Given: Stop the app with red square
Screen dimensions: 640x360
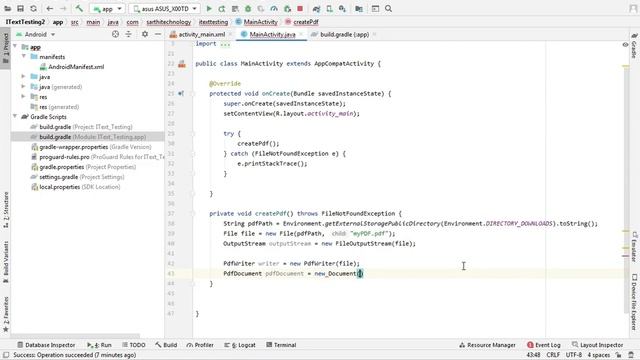Looking at the screenshot, I should (300, 9).
